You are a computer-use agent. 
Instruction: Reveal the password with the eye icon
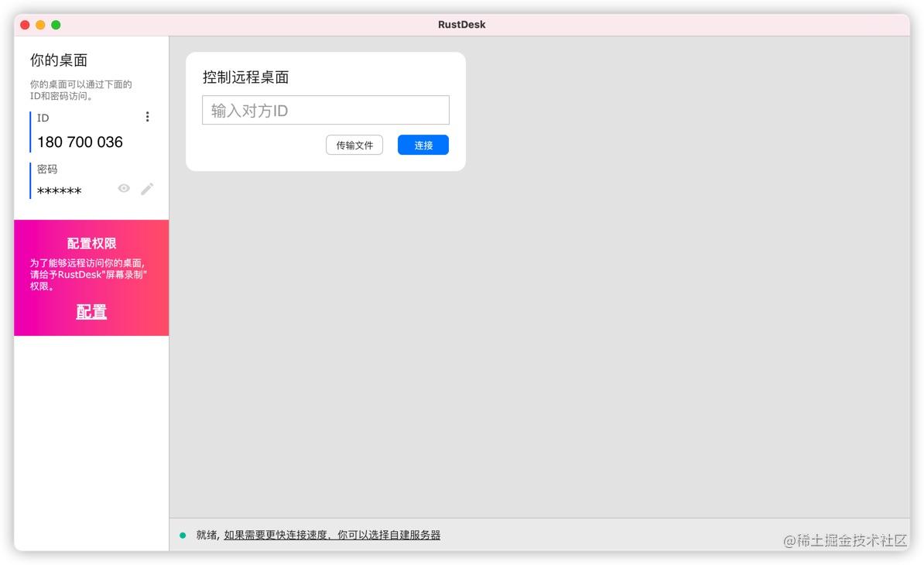[x=124, y=188]
